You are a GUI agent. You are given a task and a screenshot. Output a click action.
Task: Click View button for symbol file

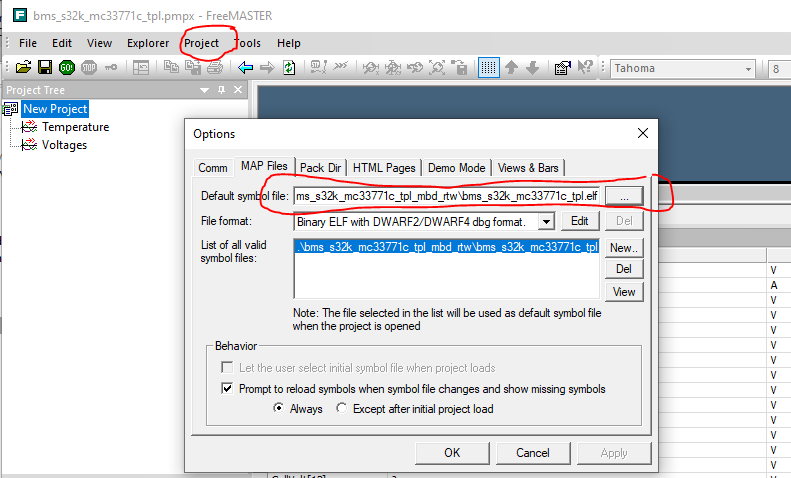coord(624,292)
